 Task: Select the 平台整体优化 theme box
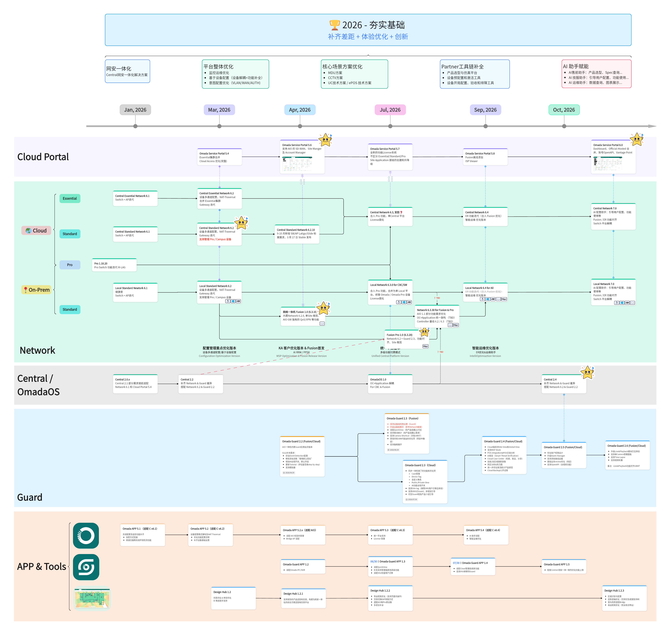pos(235,74)
